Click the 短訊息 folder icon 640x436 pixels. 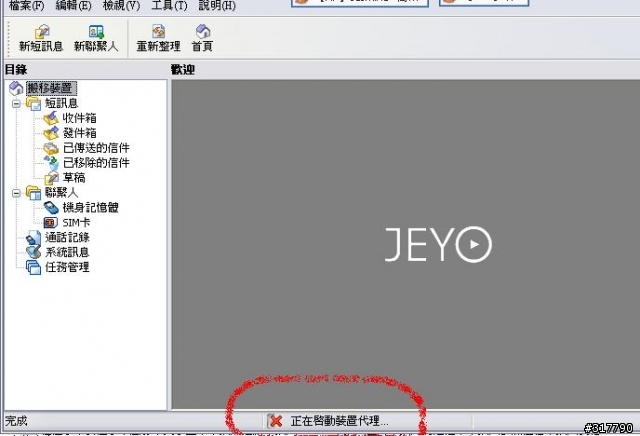click(34, 103)
